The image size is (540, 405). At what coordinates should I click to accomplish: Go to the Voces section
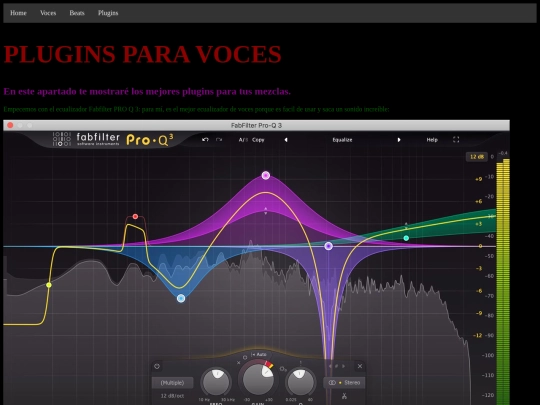pyautogui.click(x=48, y=13)
